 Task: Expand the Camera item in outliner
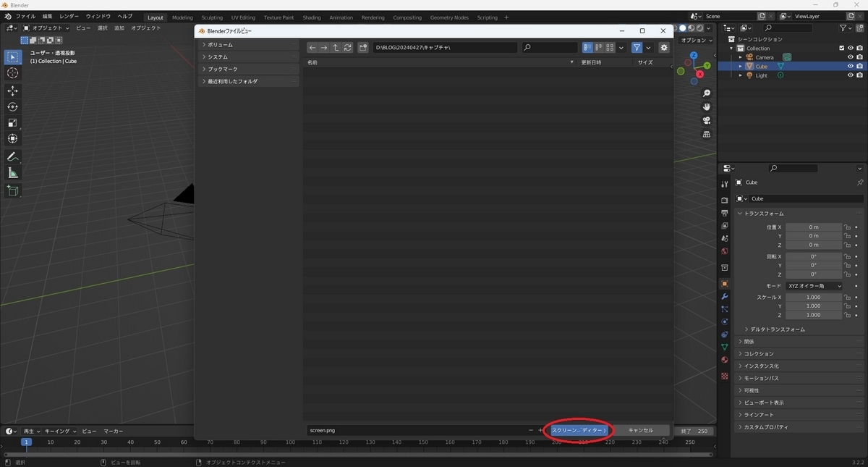[x=740, y=57]
